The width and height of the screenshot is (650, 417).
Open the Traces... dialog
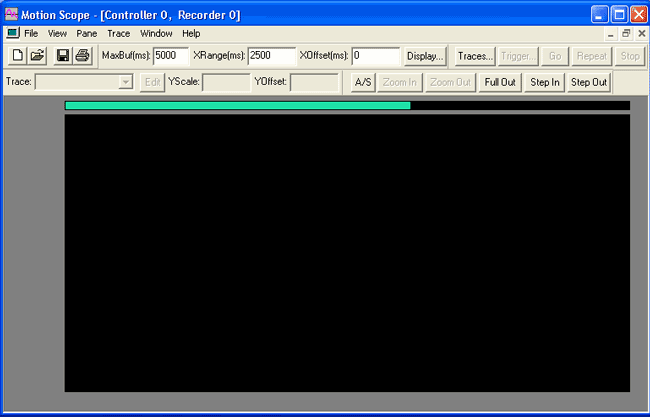475,56
